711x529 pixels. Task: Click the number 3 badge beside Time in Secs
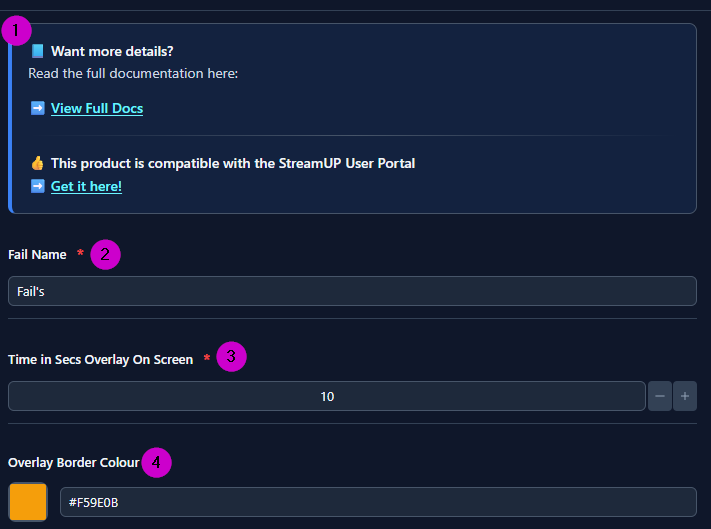tap(231, 356)
